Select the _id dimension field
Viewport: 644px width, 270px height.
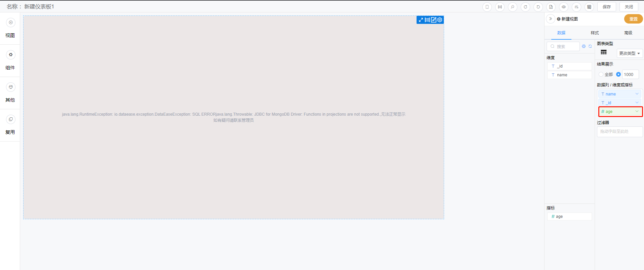coord(569,66)
